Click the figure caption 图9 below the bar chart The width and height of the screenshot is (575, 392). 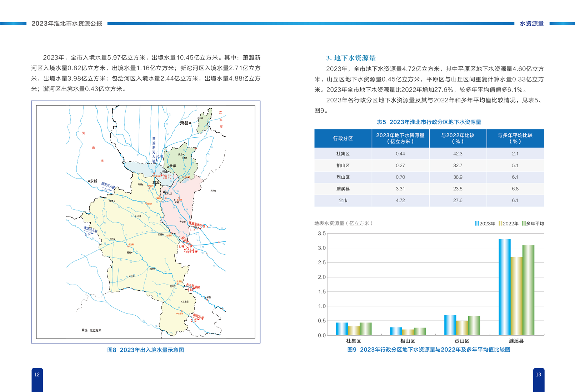point(429,350)
